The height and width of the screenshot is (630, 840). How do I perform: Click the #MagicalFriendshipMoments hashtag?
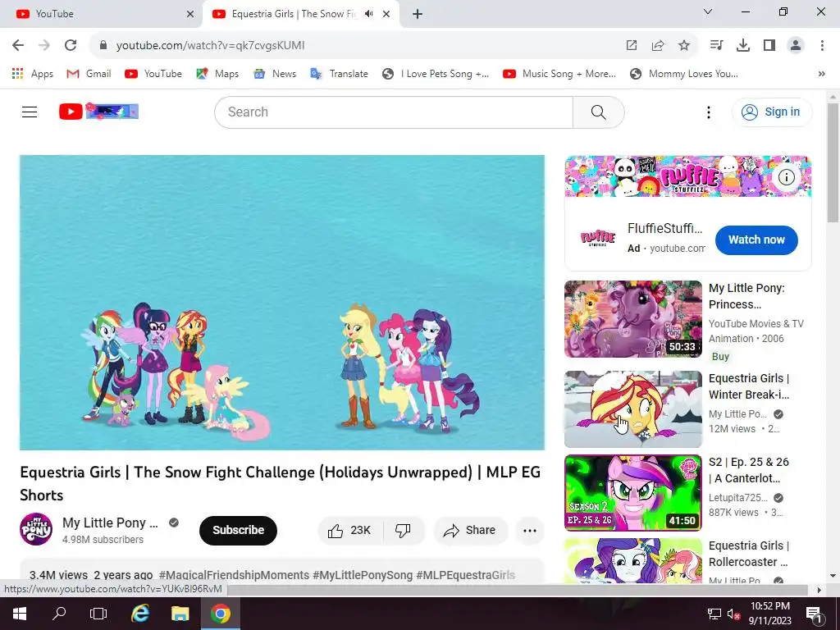tap(234, 575)
